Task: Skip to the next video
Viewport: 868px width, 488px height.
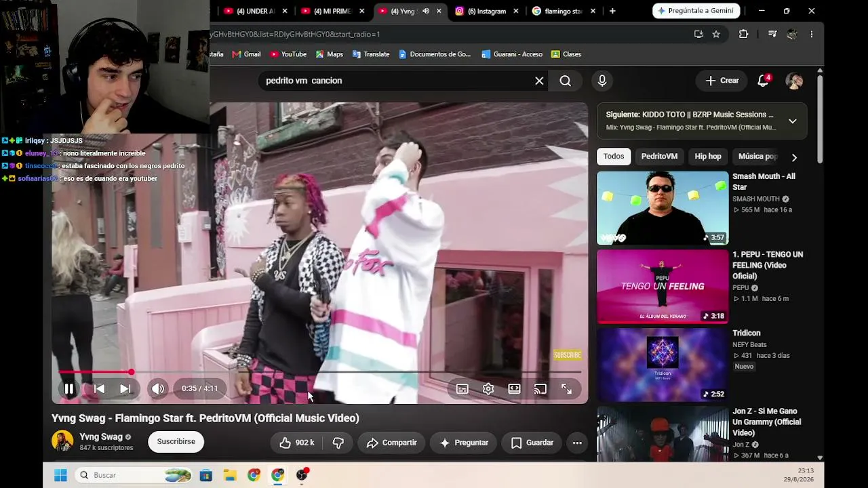Action: pos(125,389)
